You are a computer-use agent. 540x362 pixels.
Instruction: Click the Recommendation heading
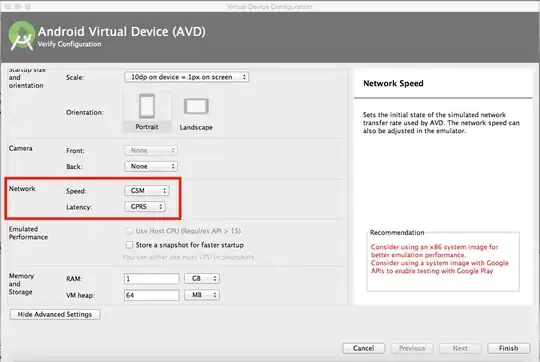coord(397,232)
